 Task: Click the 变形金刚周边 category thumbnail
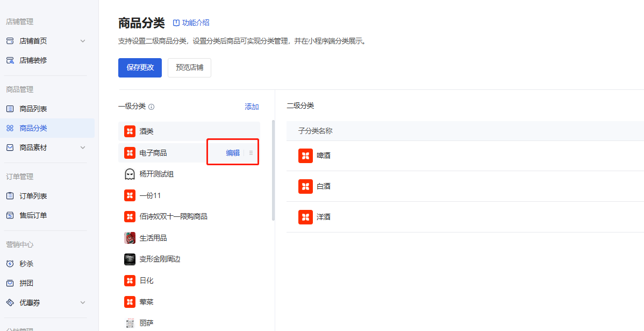coord(130,259)
